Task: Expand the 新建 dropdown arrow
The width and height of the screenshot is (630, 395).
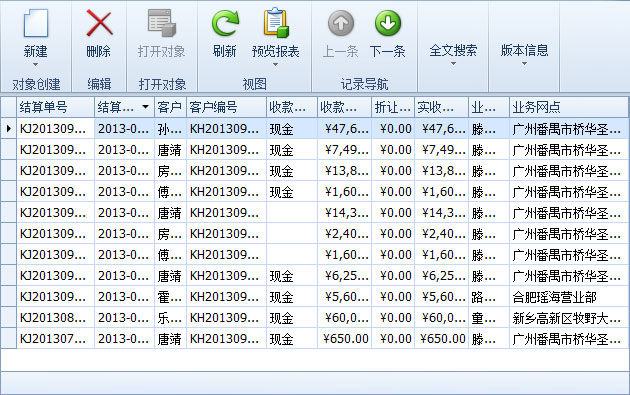Action: click(x=35, y=64)
